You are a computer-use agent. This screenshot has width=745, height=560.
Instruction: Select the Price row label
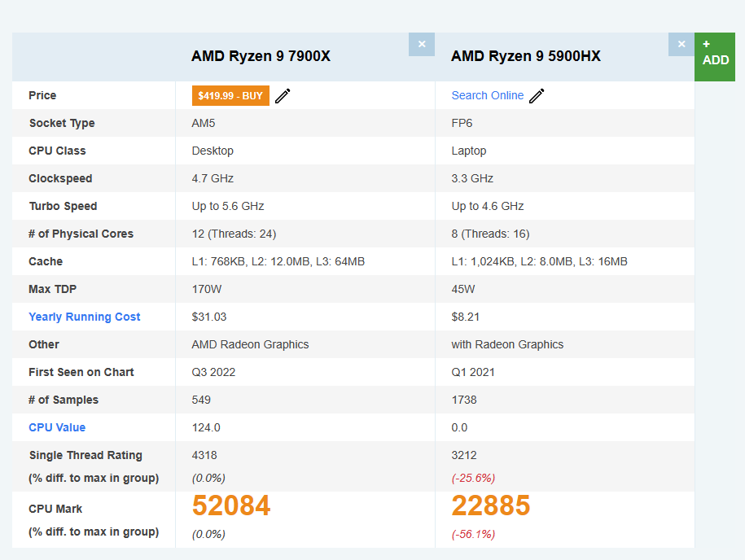click(x=42, y=95)
